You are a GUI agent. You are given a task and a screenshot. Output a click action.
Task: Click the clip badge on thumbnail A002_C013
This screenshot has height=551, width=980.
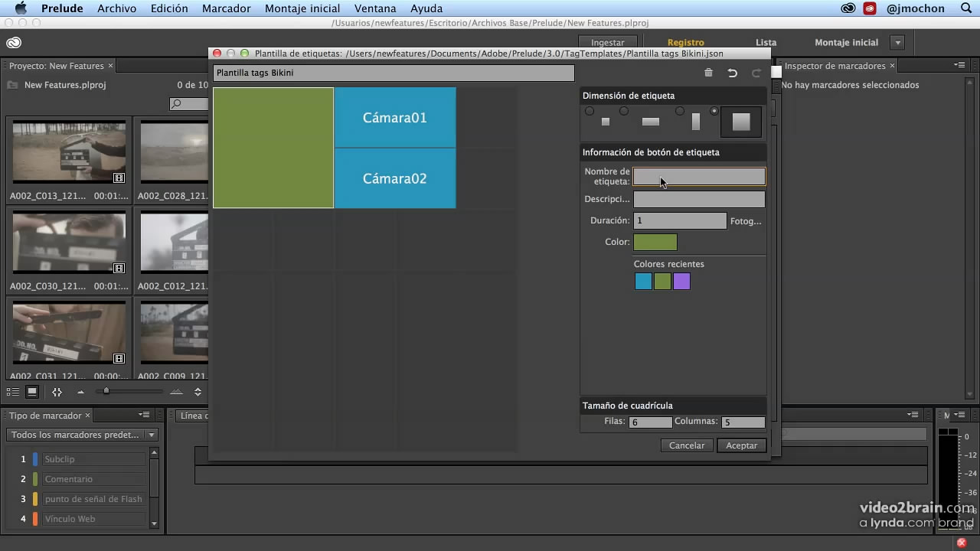click(119, 178)
